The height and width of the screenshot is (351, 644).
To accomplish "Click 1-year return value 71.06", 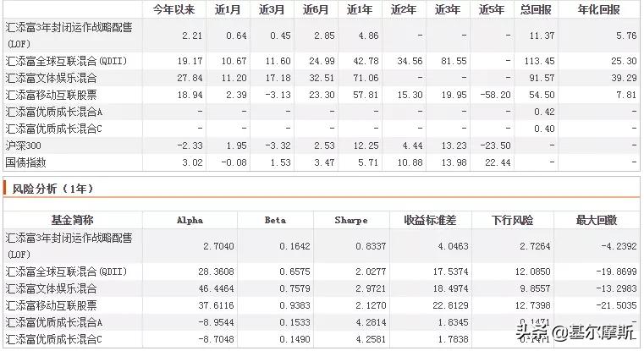I will click(366, 78).
